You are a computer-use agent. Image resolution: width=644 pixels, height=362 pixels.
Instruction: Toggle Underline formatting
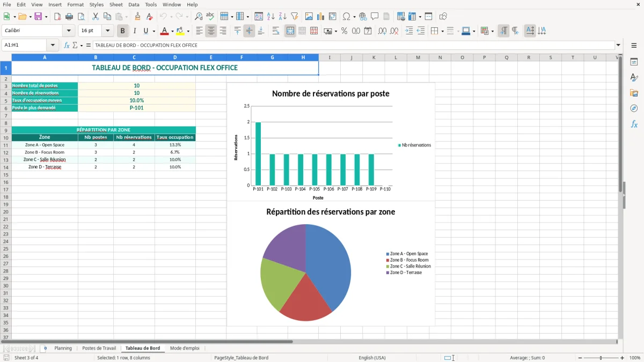(x=146, y=31)
